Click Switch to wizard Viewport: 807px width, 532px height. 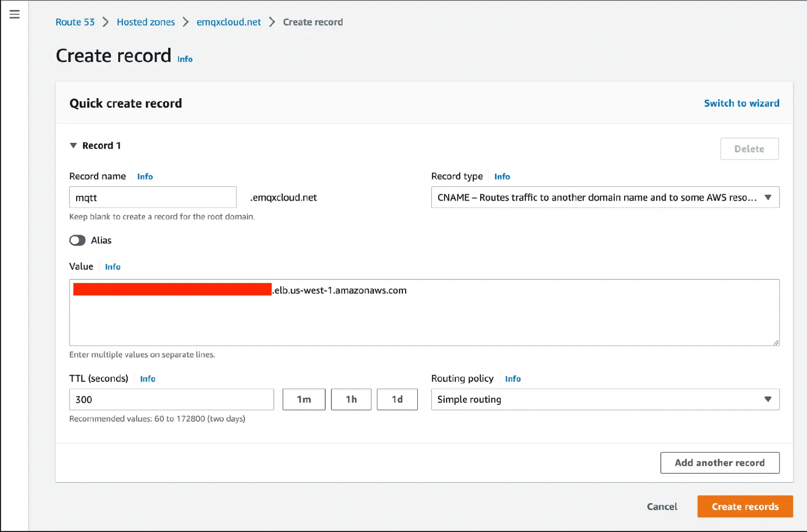click(741, 103)
